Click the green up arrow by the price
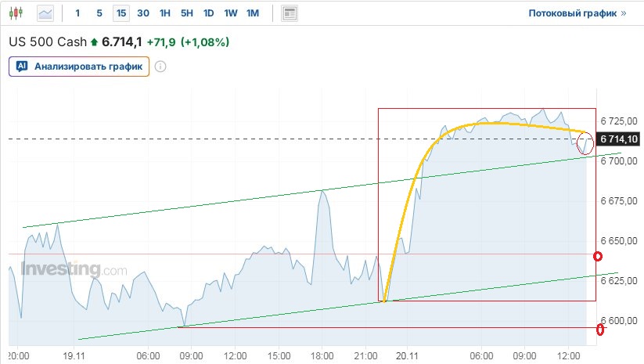644x364 pixels. [x=95, y=41]
